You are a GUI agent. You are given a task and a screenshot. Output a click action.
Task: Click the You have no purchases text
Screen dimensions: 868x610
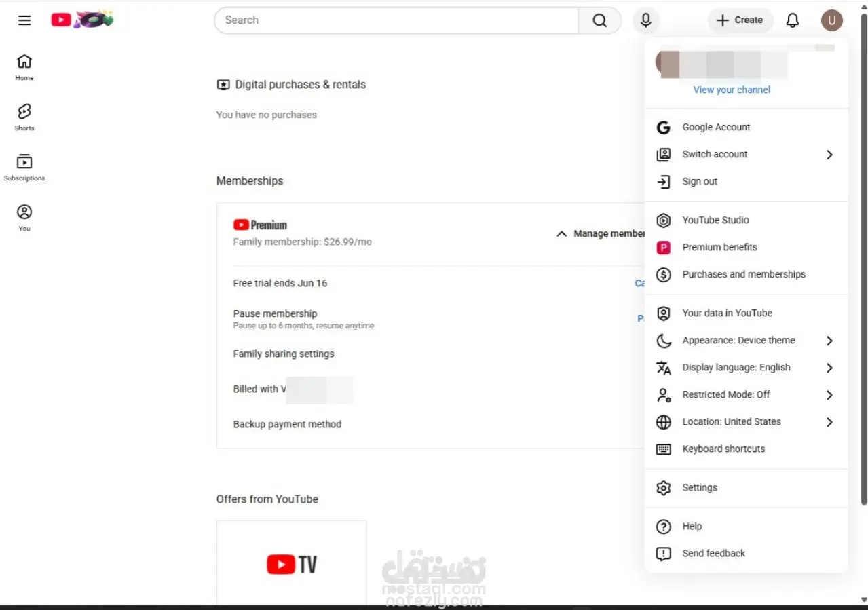pos(267,115)
